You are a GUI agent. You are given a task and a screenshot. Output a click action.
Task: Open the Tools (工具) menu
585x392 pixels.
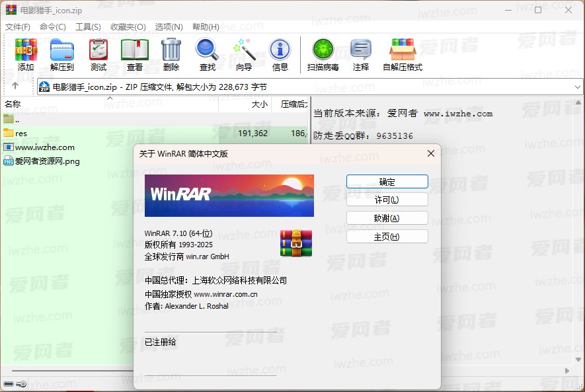coord(88,27)
